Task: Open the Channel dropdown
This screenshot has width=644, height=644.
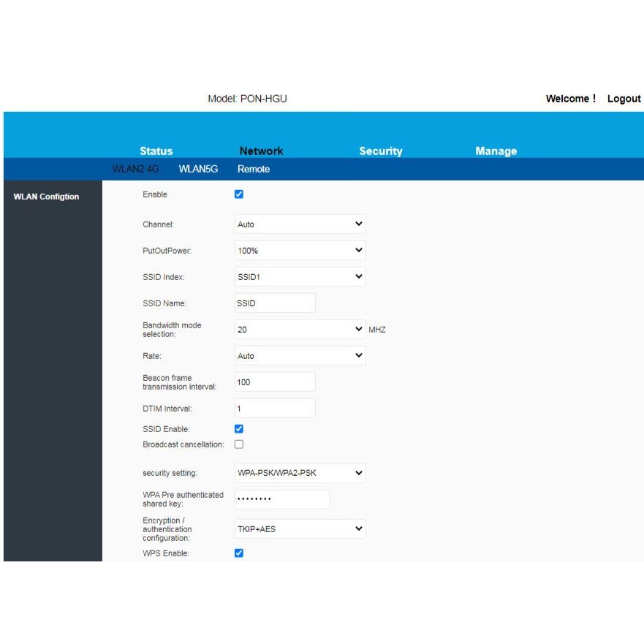Action: coord(300,224)
